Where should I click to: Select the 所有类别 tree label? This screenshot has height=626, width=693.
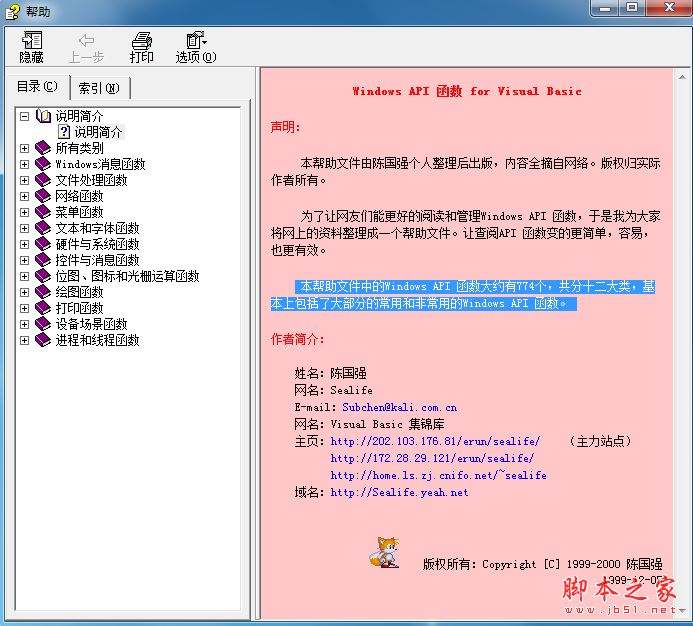click(x=80, y=148)
